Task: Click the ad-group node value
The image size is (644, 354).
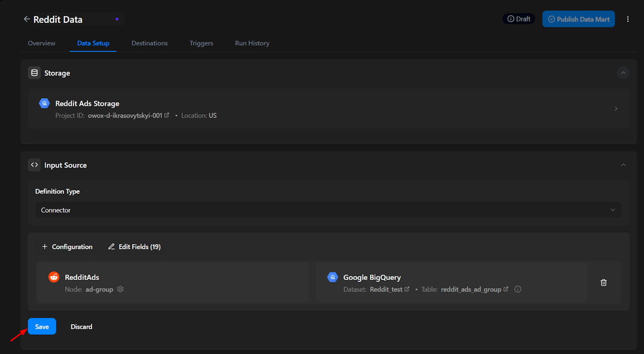Action: click(99, 289)
